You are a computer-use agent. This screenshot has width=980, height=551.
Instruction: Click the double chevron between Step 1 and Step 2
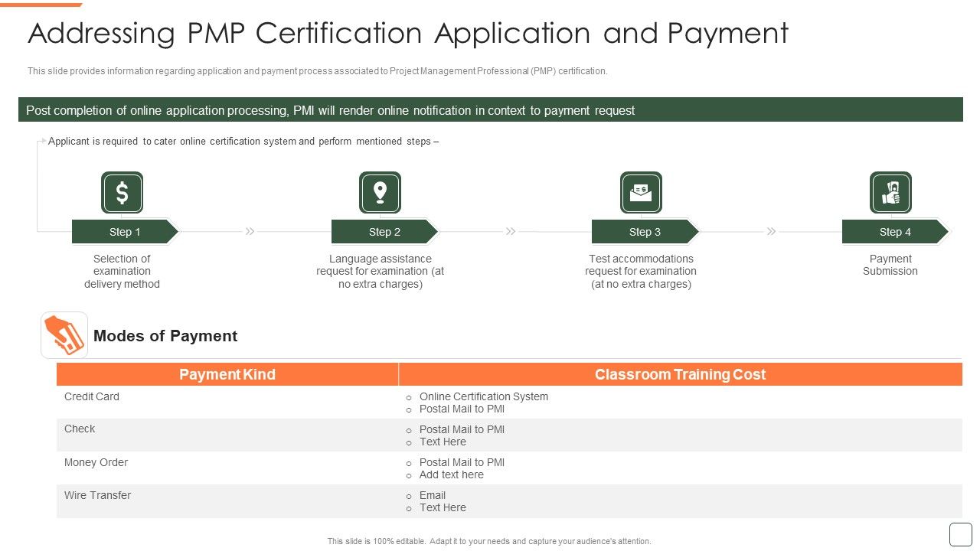click(x=250, y=231)
